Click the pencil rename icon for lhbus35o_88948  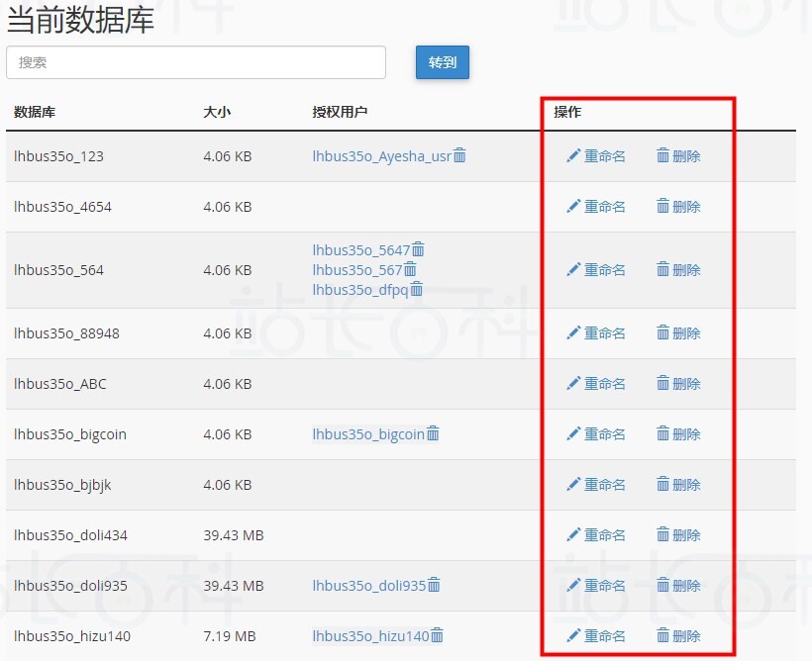coord(573,333)
